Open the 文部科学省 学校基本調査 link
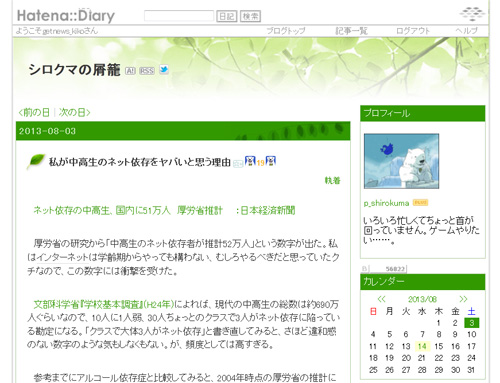Image resolution: width=500 pixels, height=383 pixels. (x=104, y=304)
